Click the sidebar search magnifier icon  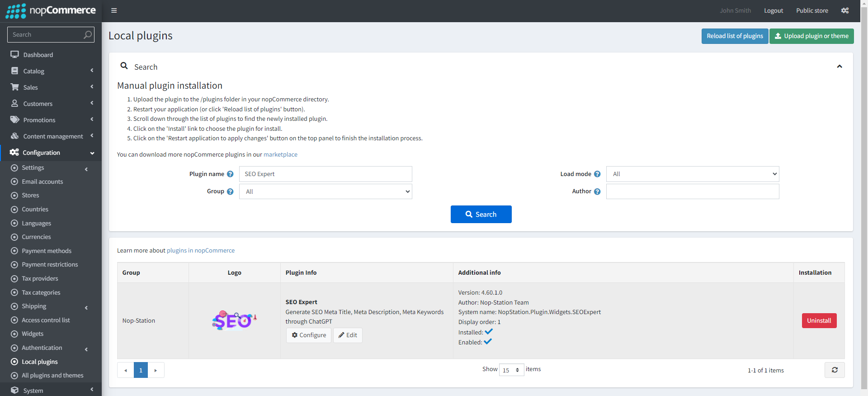pos(88,34)
